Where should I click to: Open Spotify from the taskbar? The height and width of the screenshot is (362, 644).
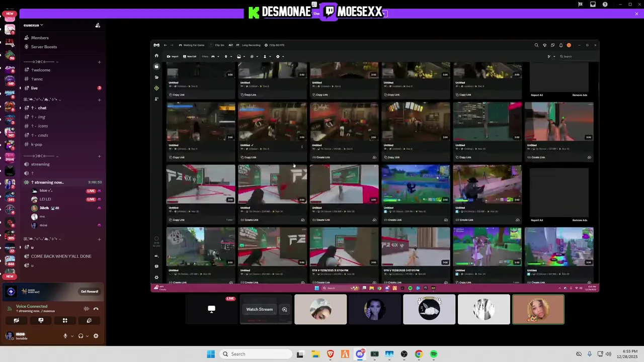pos(434,354)
